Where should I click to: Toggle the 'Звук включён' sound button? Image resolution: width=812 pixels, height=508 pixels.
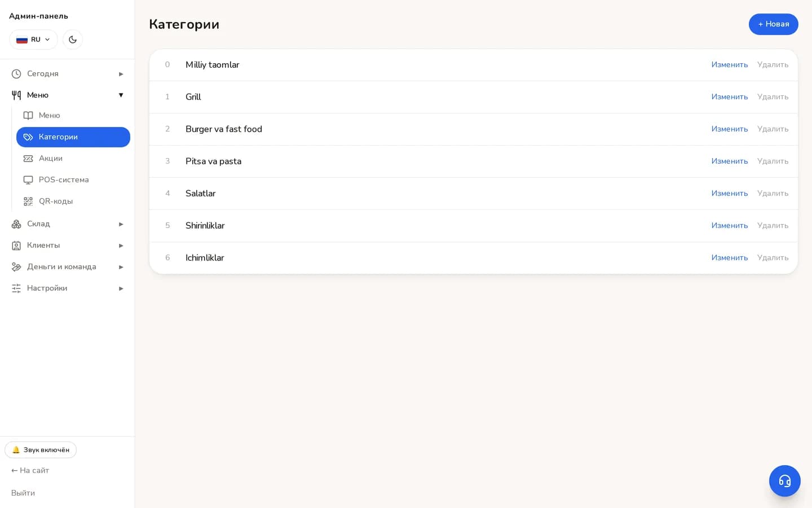(41, 450)
